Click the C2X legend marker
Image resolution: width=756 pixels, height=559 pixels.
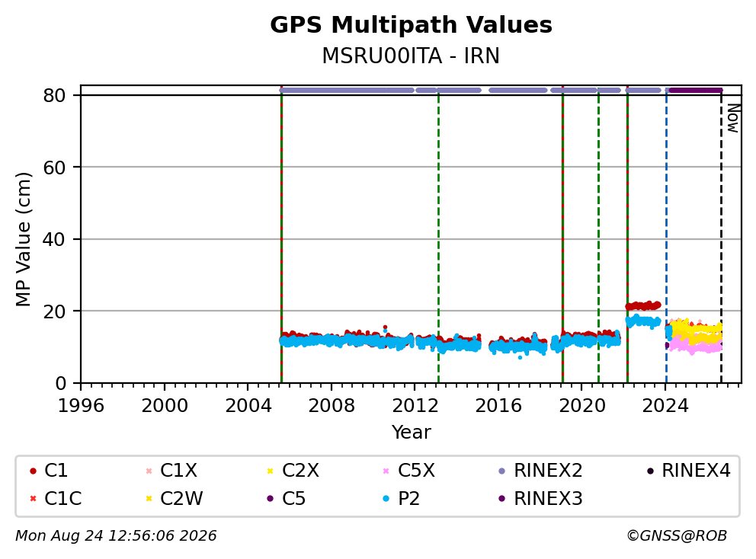[270, 471]
